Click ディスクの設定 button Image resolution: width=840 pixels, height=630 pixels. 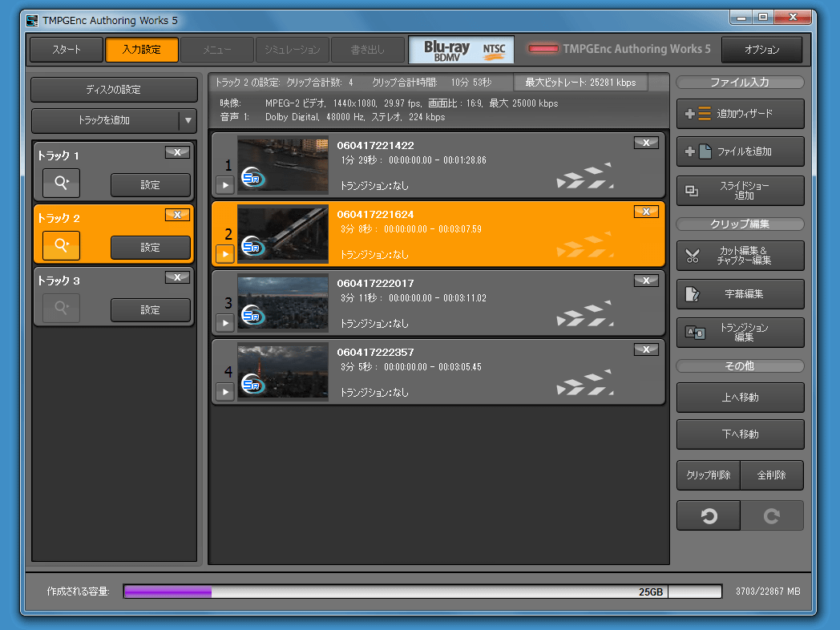[114, 90]
